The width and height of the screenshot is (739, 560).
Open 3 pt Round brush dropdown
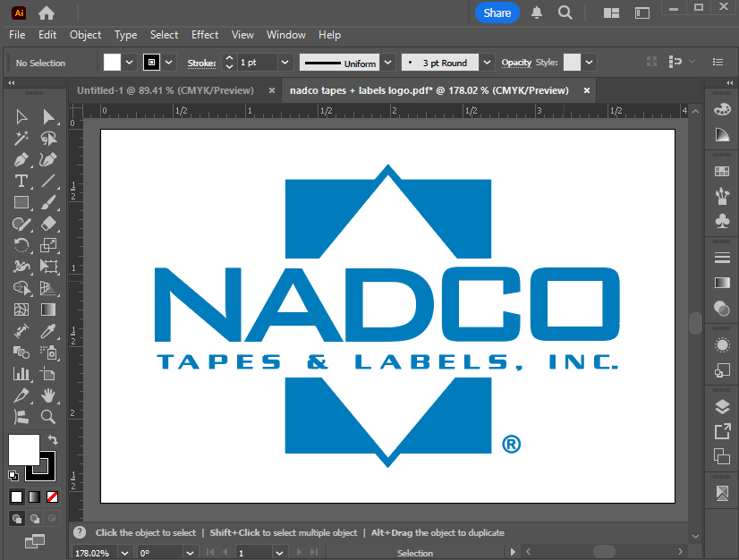488,63
